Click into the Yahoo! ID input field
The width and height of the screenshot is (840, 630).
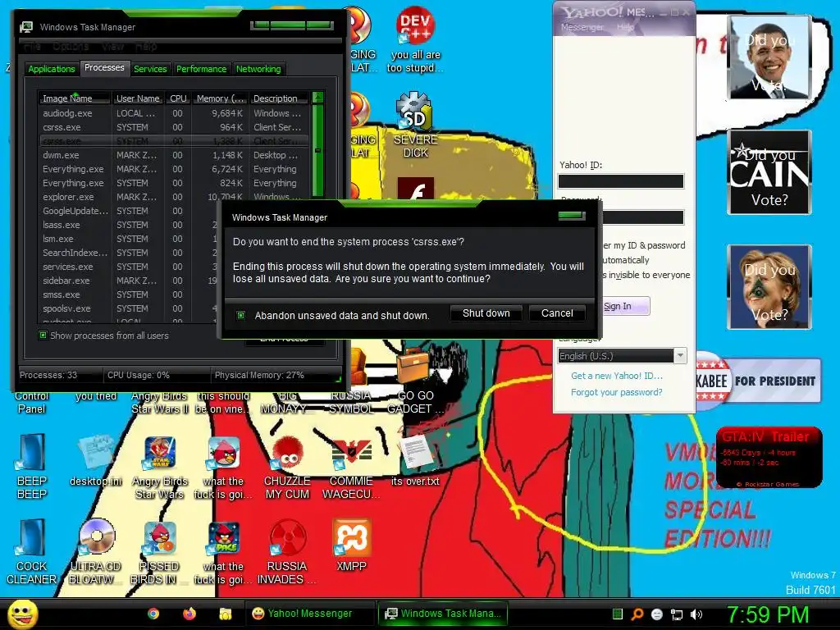[621, 181]
